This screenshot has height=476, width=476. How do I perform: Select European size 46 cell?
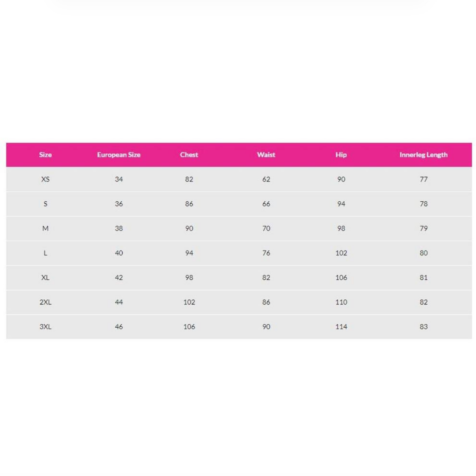tap(119, 327)
